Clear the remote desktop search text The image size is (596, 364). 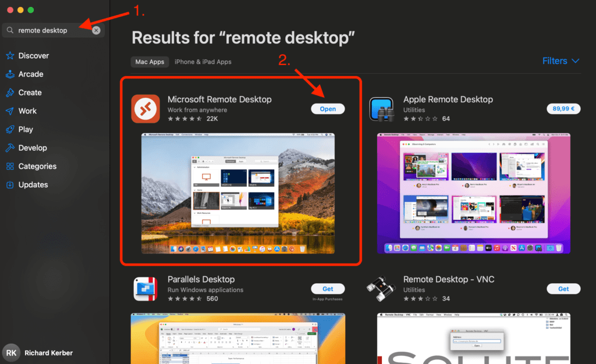click(96, 30)
